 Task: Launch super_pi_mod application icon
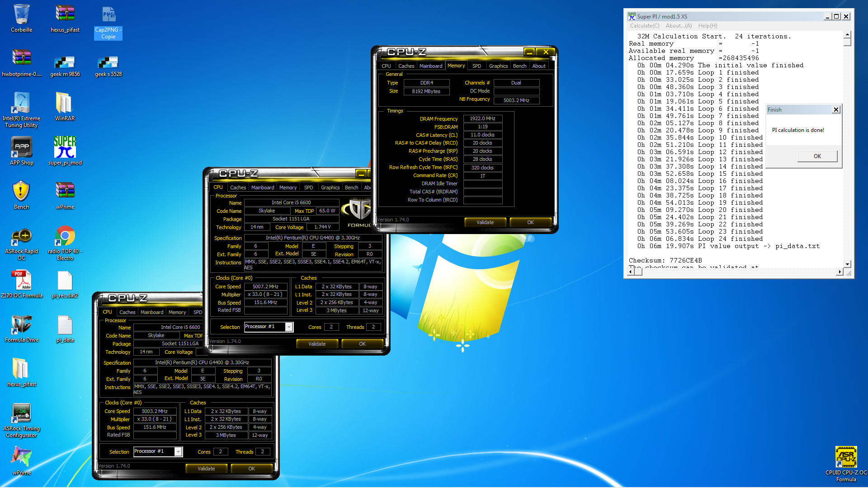tap(65, 151)
